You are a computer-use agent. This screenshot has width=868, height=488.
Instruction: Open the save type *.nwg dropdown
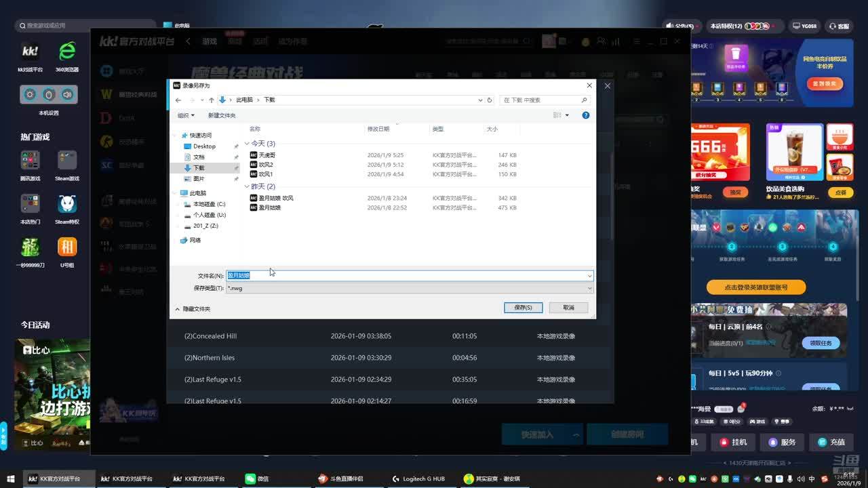pos(409,288)
